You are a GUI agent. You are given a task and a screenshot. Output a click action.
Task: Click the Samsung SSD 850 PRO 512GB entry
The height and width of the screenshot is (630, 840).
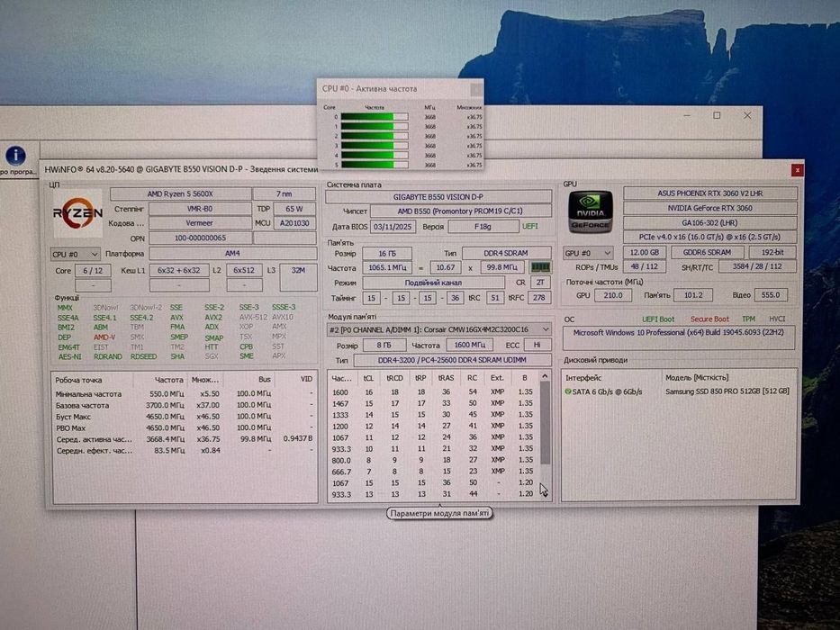point(727,391)
